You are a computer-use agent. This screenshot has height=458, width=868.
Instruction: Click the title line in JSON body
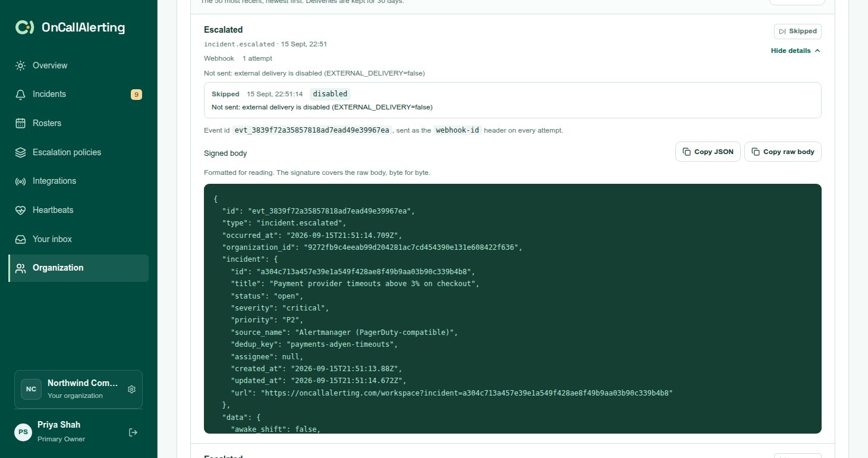pos(355,284)
